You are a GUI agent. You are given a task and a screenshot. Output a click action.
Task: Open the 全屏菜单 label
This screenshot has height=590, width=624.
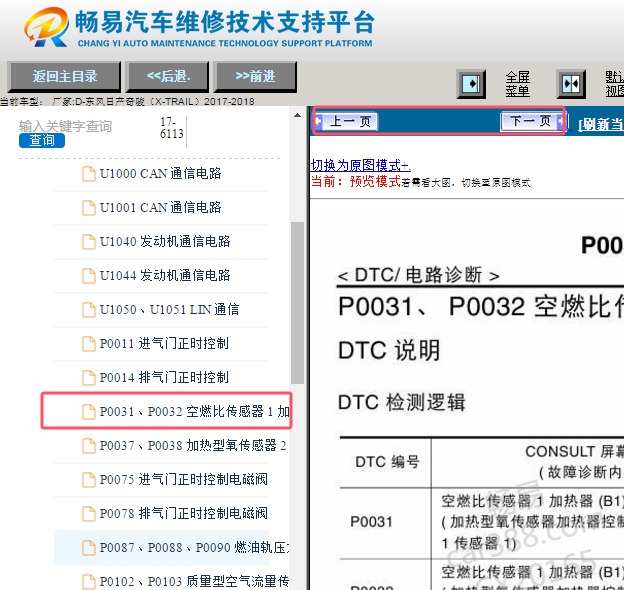pos(517,84)
